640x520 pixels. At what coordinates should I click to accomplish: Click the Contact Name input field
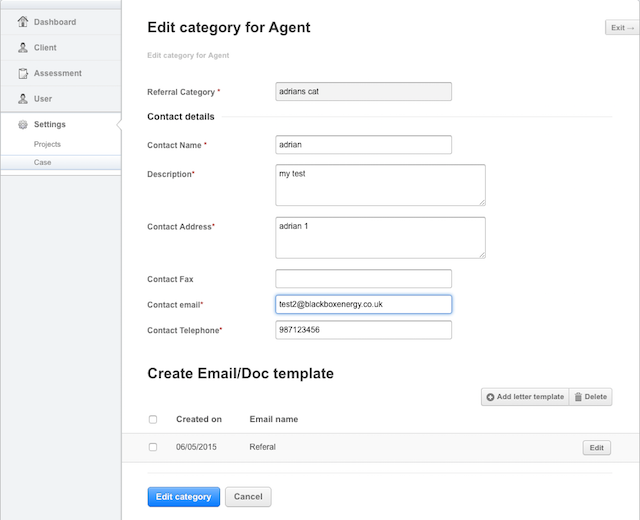(364, 144)
